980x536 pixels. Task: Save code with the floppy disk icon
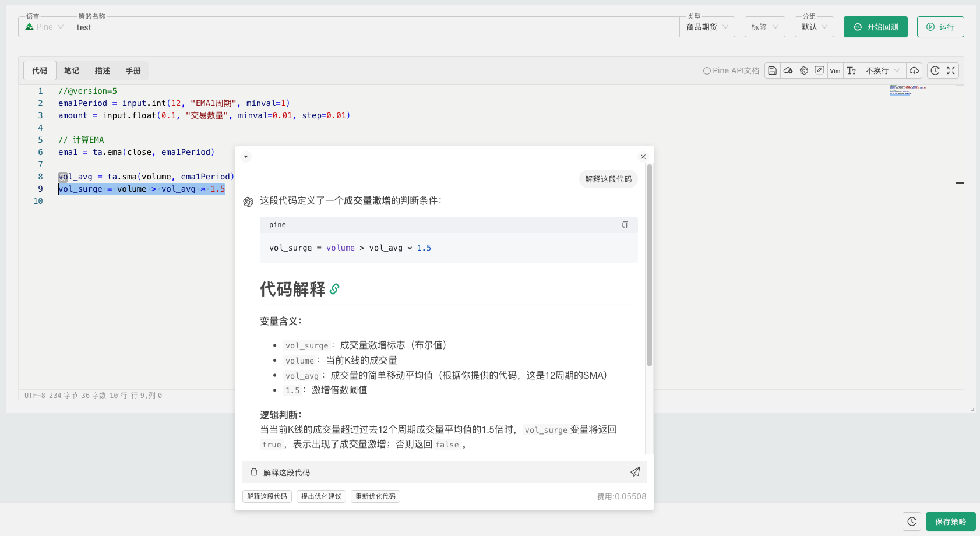(772, 70)
